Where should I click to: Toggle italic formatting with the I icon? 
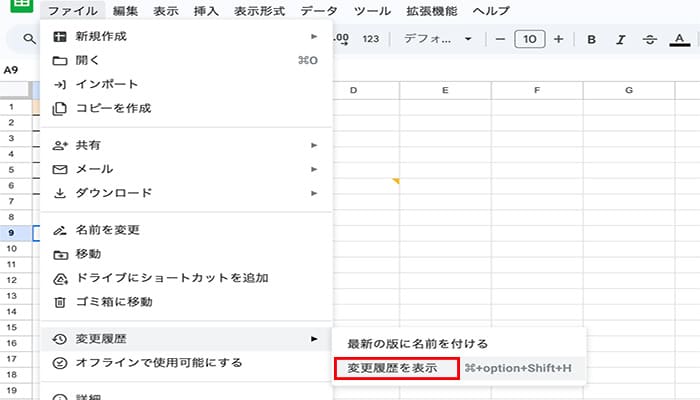pos(621,40)
